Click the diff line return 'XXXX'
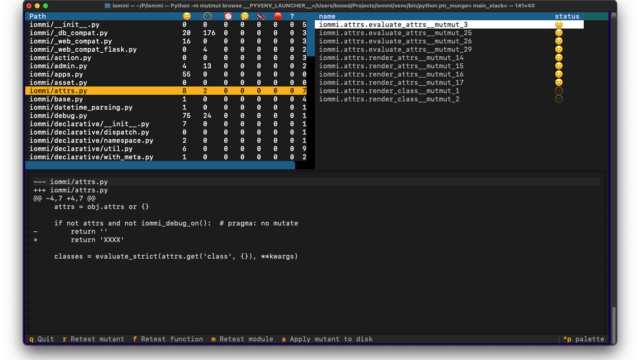Screen dimensions: 640x360 [97, 240]
